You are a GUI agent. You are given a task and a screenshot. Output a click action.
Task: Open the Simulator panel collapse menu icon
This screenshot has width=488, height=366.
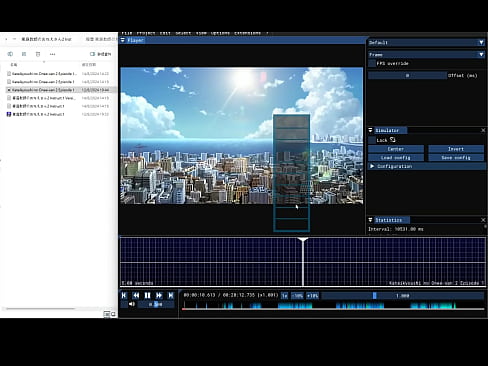[x=370, y=130]
